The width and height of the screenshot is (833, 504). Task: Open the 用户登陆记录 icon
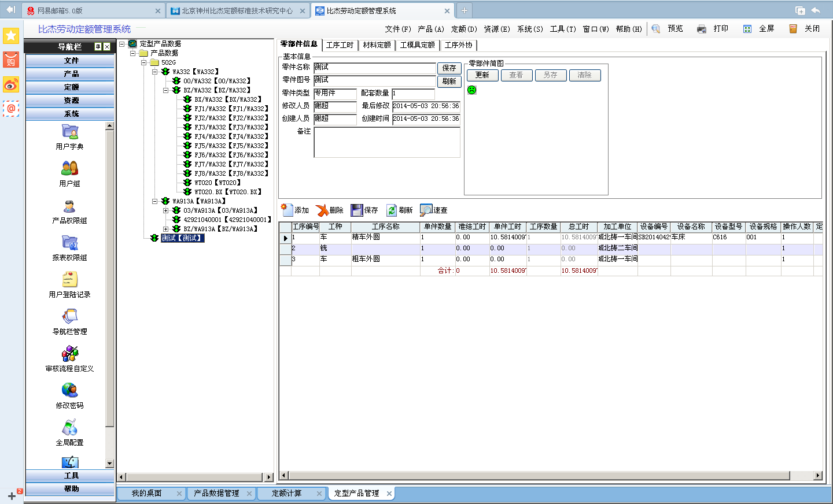click(70, 280)
